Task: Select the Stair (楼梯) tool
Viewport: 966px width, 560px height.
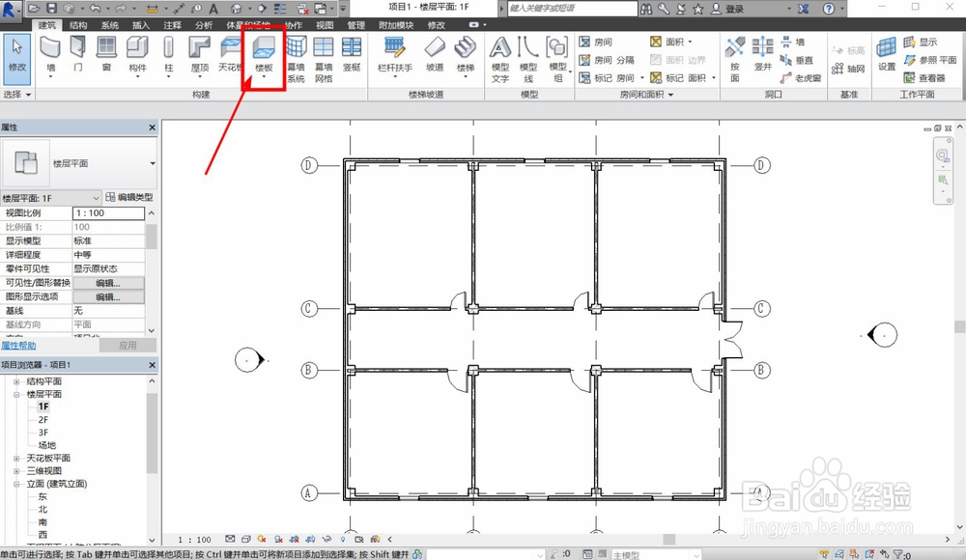Action: coord(466,55)
